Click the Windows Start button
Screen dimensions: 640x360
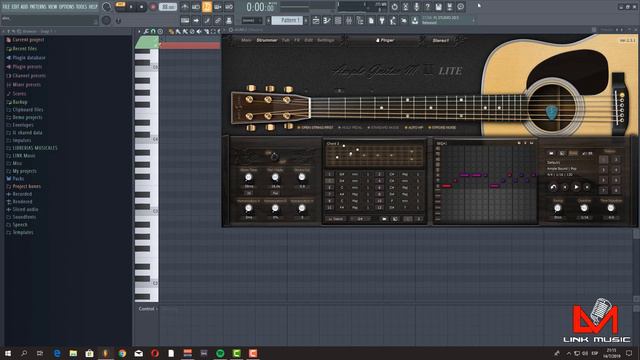pyautogui.click(x=7, y=353)
